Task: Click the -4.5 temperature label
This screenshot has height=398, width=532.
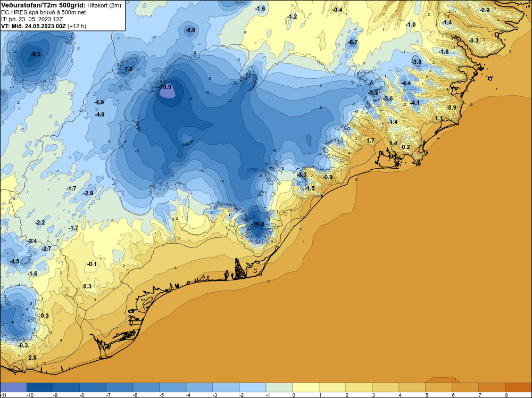Action: (x=14, y=262)
